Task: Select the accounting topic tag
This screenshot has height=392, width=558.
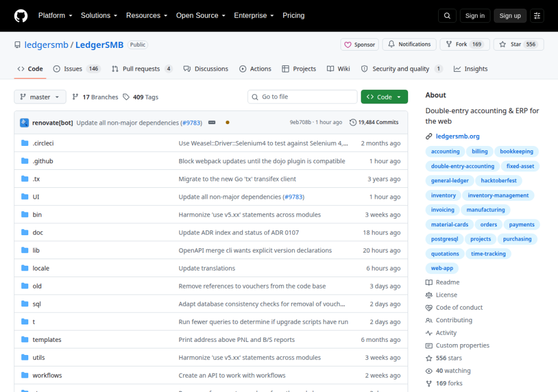Action: coord(445,151)
